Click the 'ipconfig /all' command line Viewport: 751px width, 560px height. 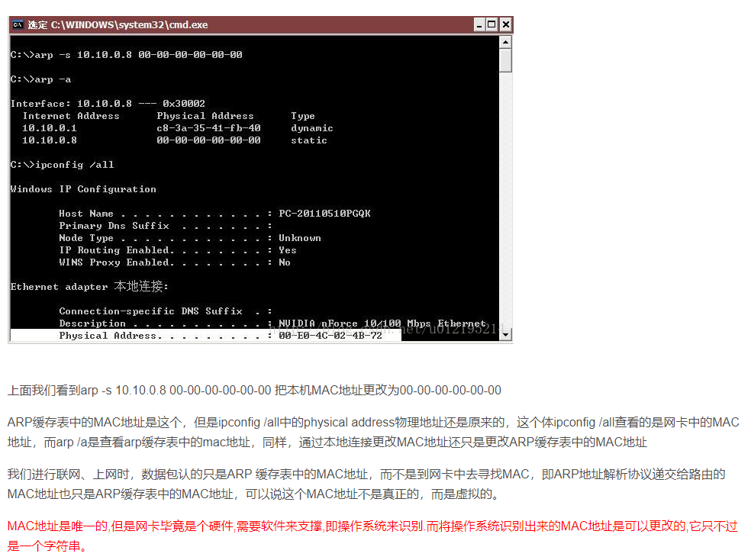63,165
